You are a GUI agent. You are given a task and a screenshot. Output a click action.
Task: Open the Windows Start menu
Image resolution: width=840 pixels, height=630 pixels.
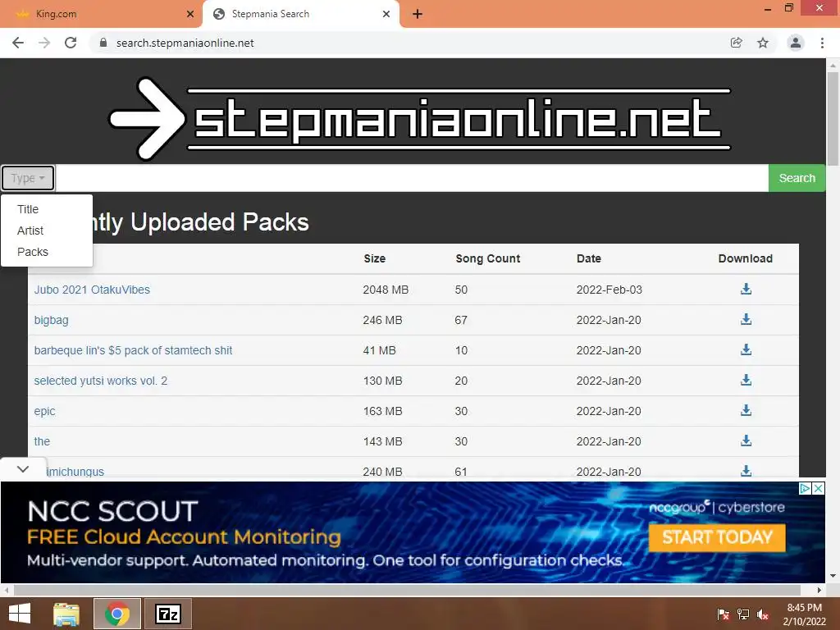(20, 614)
